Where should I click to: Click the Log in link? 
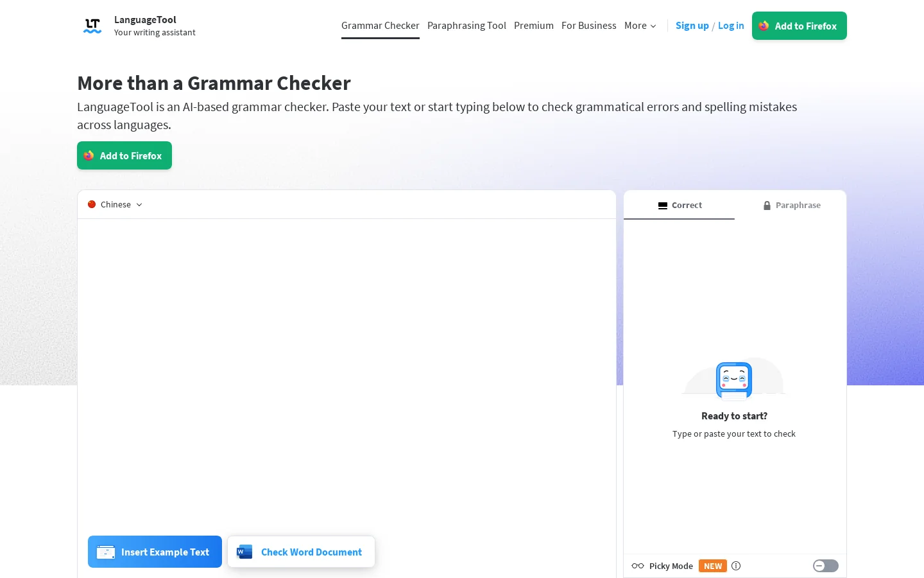coord(731,26)
